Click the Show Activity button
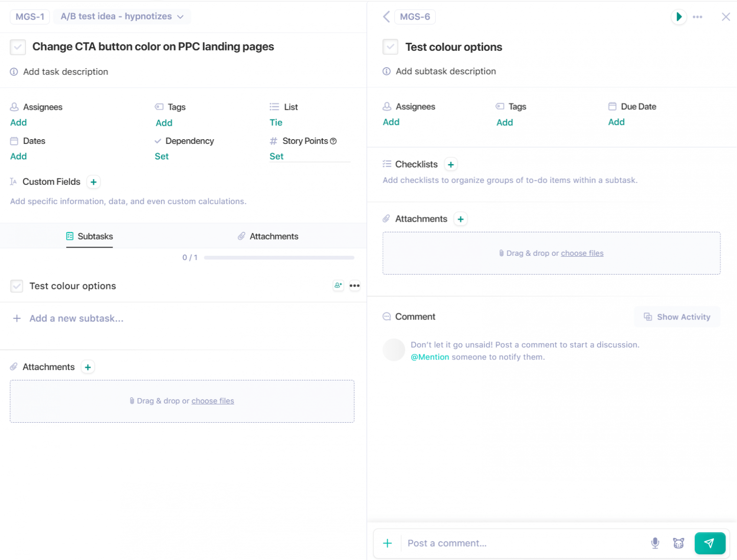Image resolution: width=737 pixels, height=560 pixels. point(677,317)
